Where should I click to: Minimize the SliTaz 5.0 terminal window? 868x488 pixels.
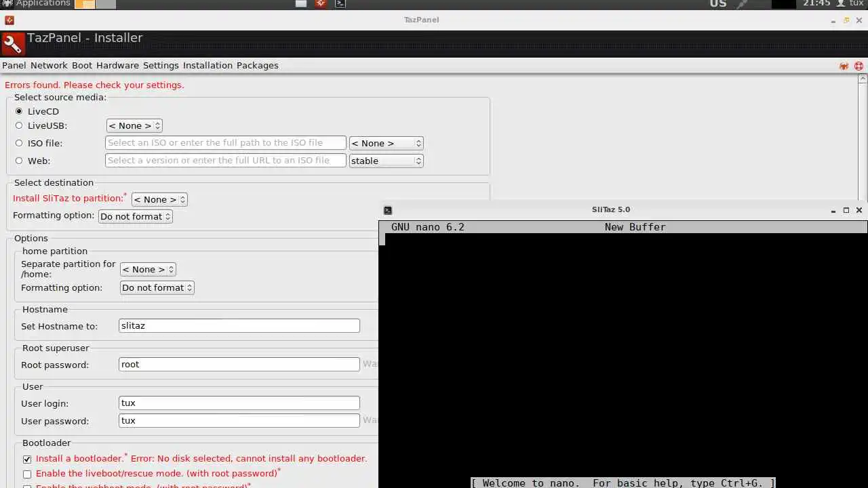point(833,210)
